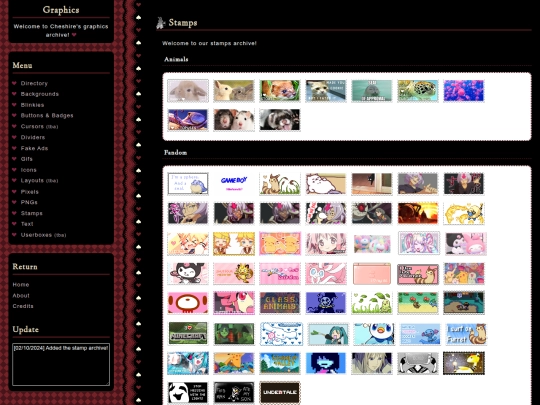Return to the Home page

[x=21, y=285]
